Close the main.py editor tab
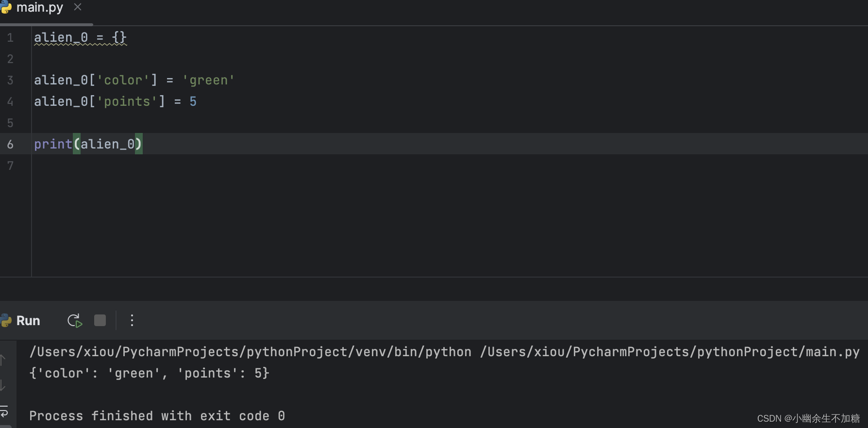This screenshot has width=868, height=428. pyautogui.click(x=78, y=7)
